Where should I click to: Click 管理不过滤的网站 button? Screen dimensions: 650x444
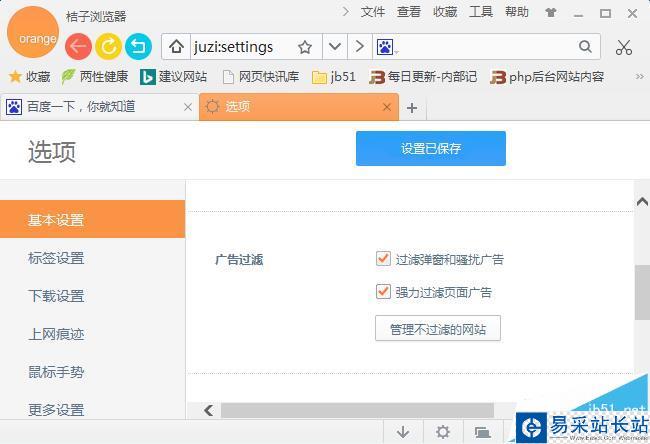438,329
